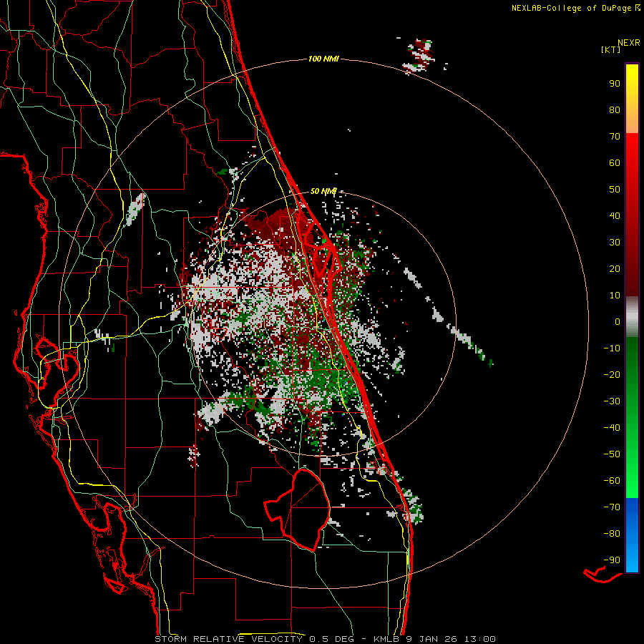644x644 pixels.
Task: Click the blue bottom segment of color bar
Action: tap(632, 535)
